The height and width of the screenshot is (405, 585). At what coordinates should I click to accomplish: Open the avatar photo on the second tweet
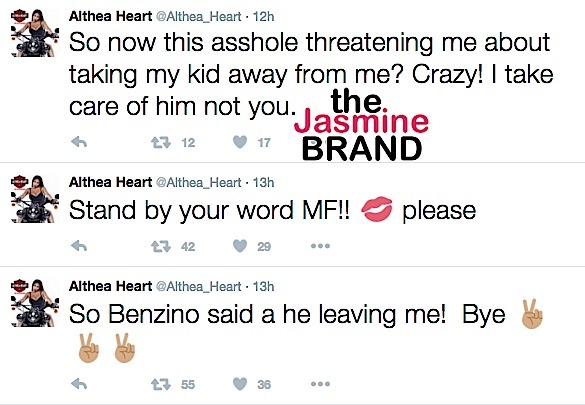[x=35, y=199]
